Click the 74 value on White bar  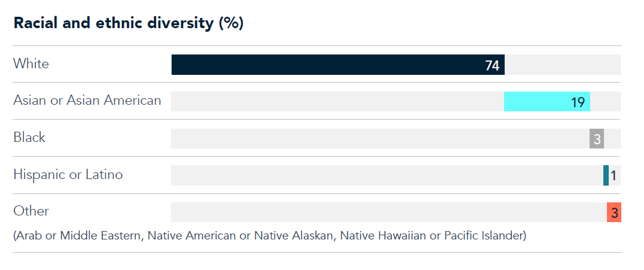tap(492, 66)
